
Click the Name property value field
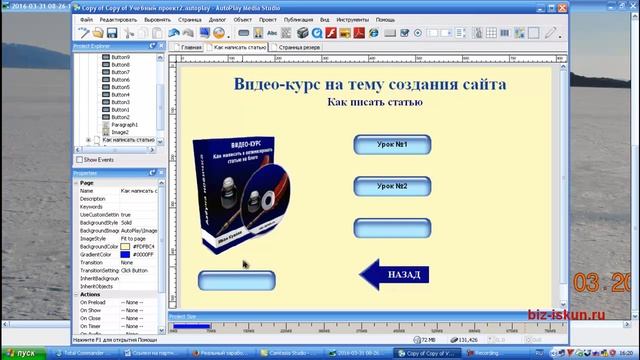pos(138,191)
